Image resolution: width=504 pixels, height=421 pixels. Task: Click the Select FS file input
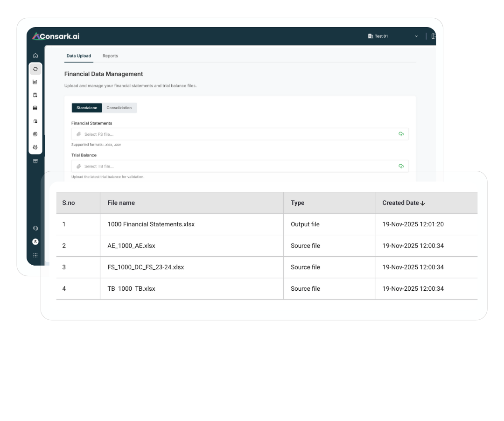(233, 134)
